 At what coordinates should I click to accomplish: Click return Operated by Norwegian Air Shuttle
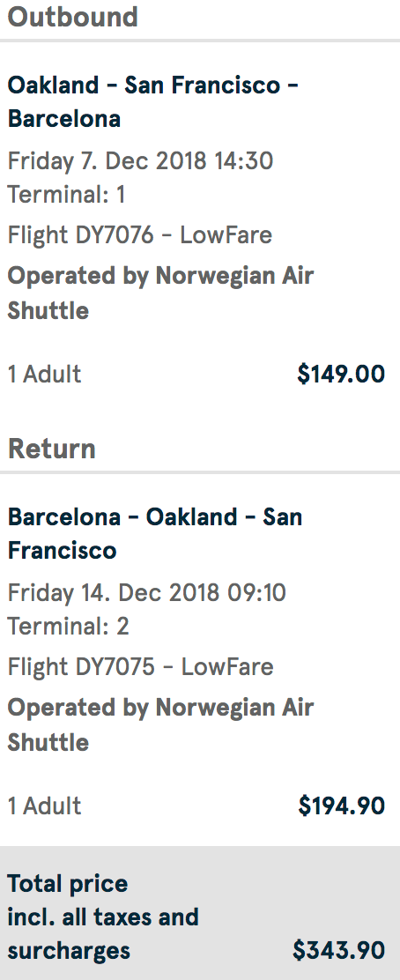[x=160, y=725]
